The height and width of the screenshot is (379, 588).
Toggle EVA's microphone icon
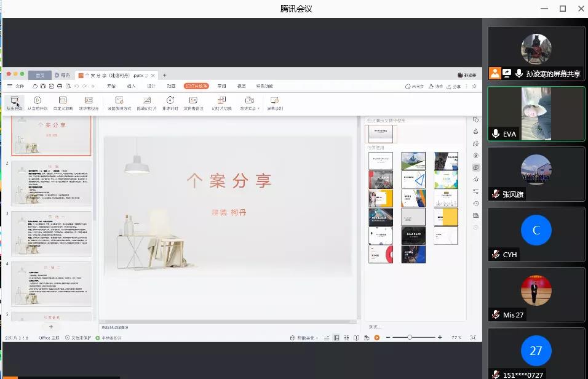tap(496, 134)
